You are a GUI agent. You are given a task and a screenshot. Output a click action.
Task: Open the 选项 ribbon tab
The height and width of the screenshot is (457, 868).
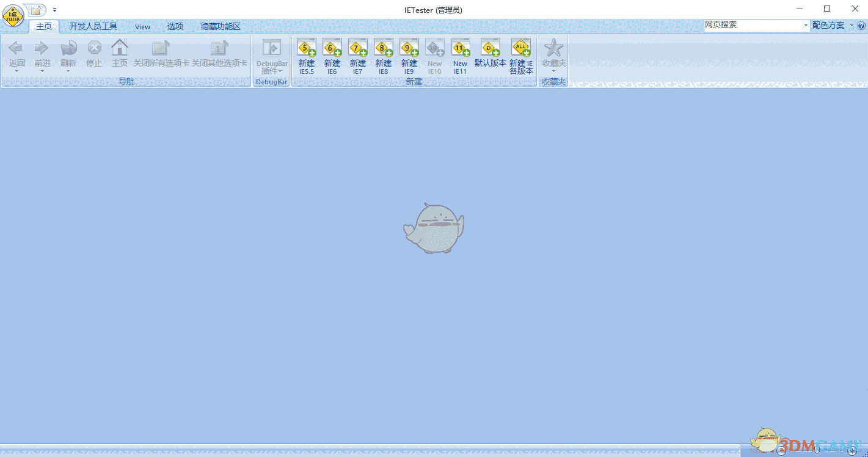pyautogui.click(x=175, y=26)
